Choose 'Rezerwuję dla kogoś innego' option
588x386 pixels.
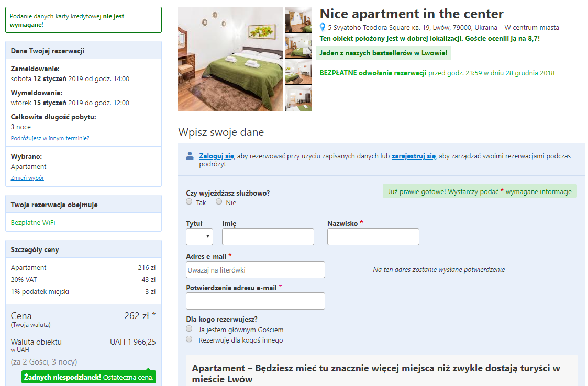tap(189, 339)
